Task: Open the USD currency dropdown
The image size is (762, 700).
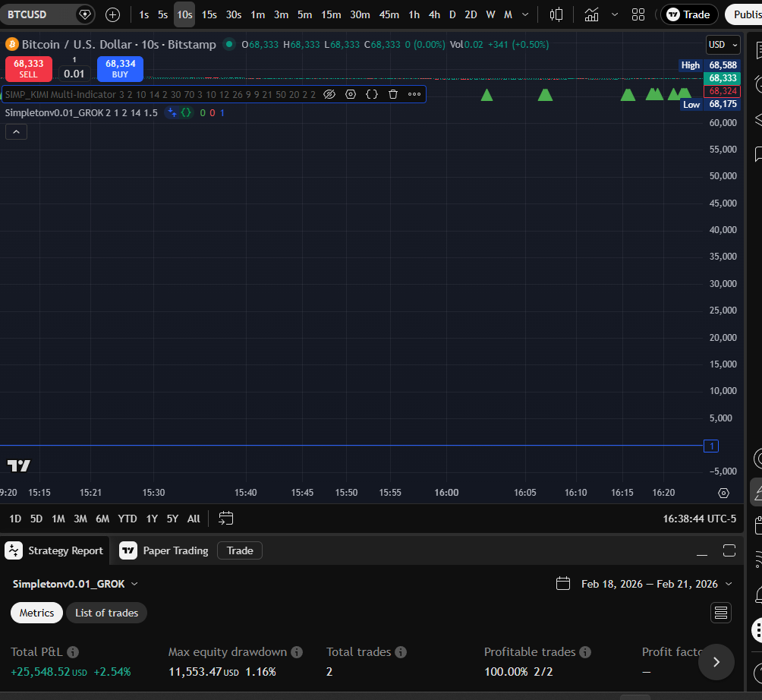Action: pyautogui.click(x=720, y=44)
